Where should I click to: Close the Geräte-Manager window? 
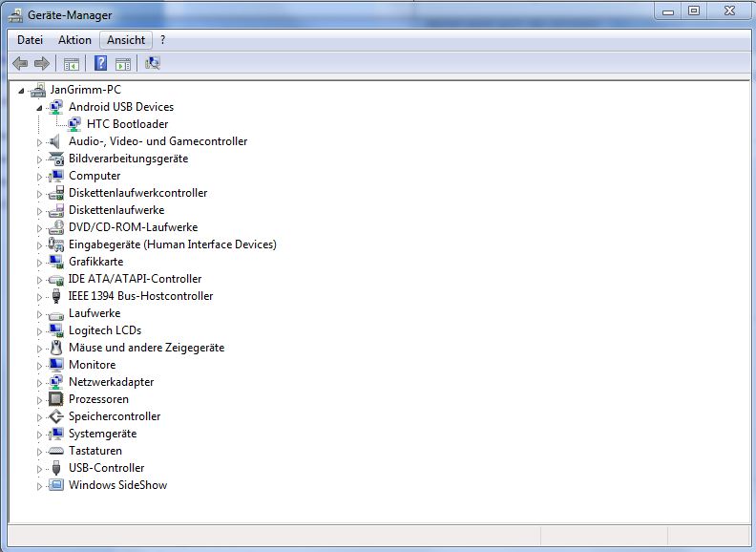coord(730,11)
